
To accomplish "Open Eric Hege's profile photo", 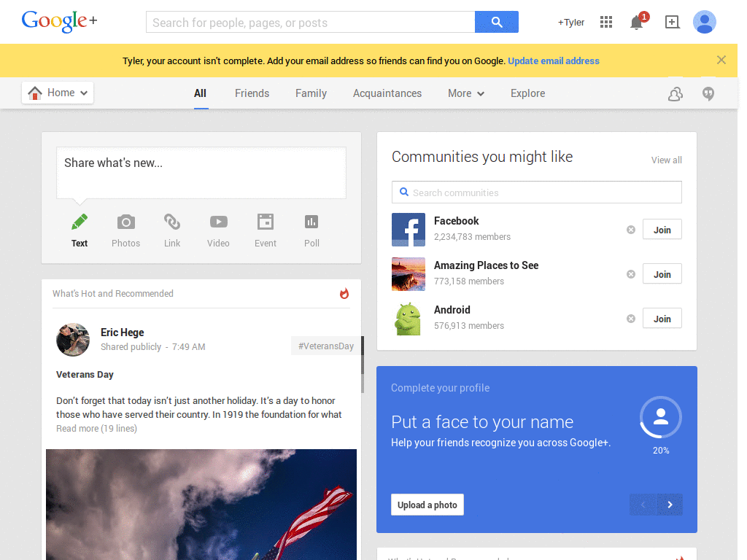I will pos(73,340).
